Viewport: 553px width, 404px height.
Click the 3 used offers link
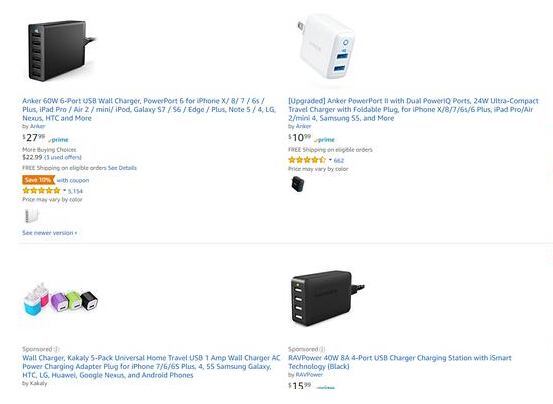tap(63, 157)
